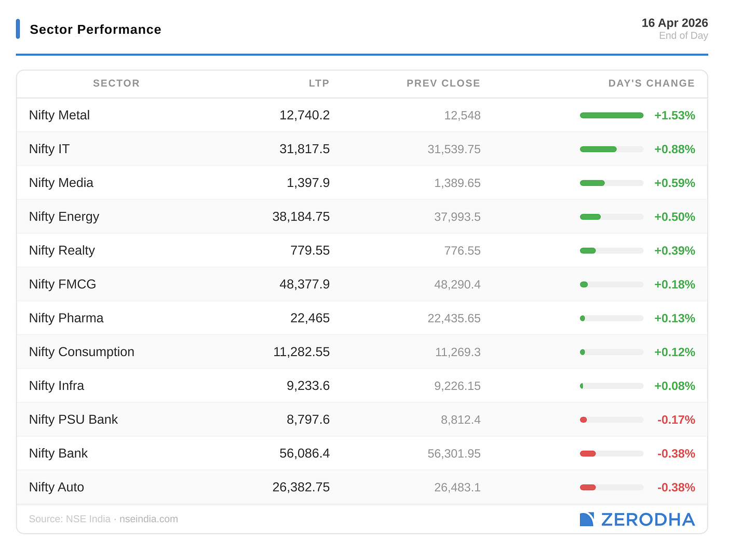The height and width of the screenshot is (554, 756).
Task: Click the +1.53% change value
Action: 674,115
